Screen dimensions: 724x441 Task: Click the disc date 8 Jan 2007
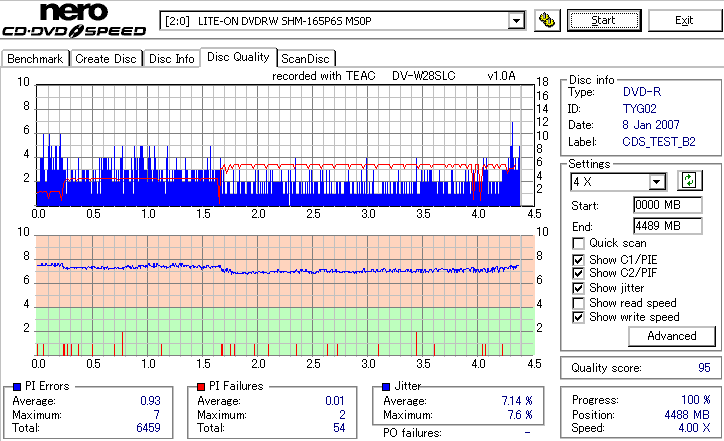coord(651,125)
